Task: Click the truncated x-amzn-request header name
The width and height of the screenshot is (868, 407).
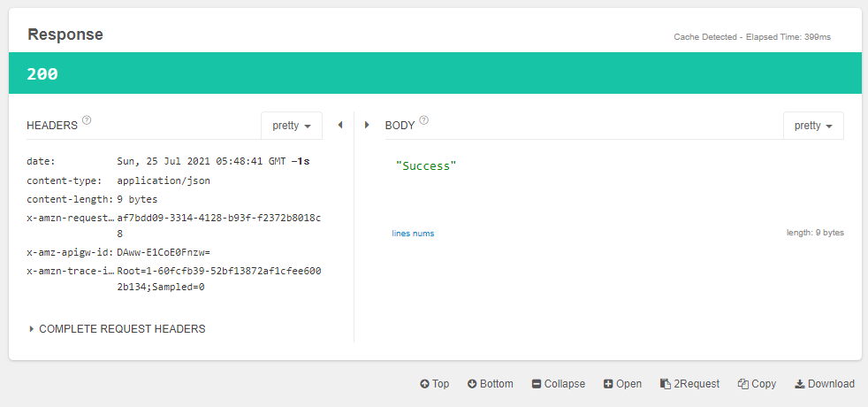Action: pos(70,218)
